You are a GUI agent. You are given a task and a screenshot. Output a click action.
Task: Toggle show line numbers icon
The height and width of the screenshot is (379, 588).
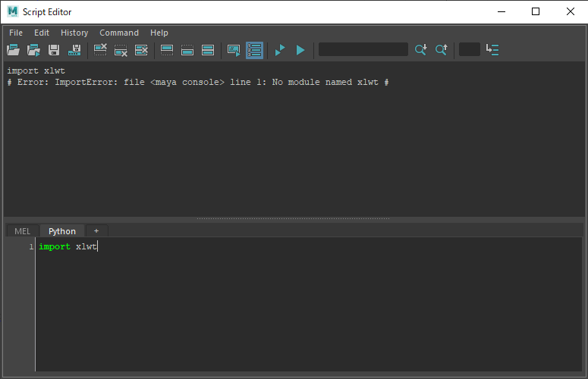click(254, 50)
